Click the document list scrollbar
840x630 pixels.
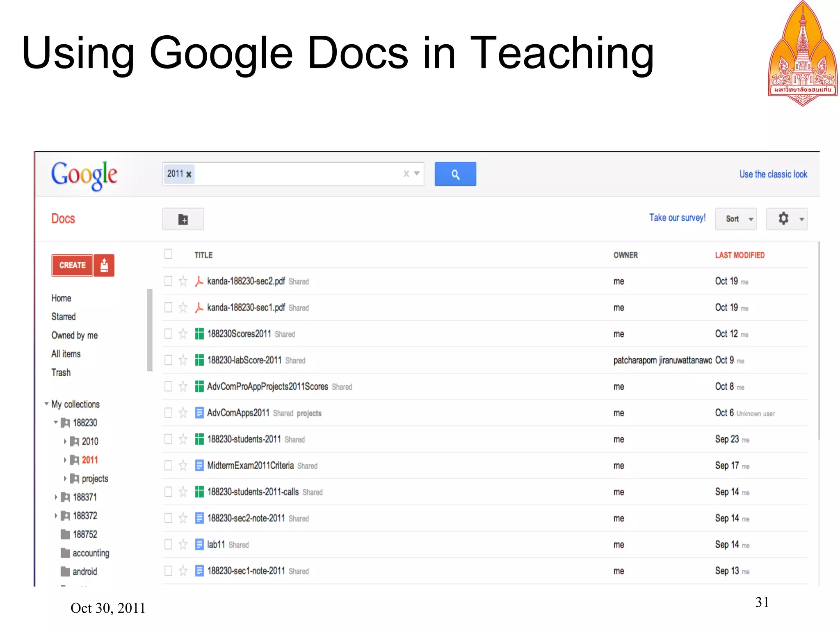818,340
